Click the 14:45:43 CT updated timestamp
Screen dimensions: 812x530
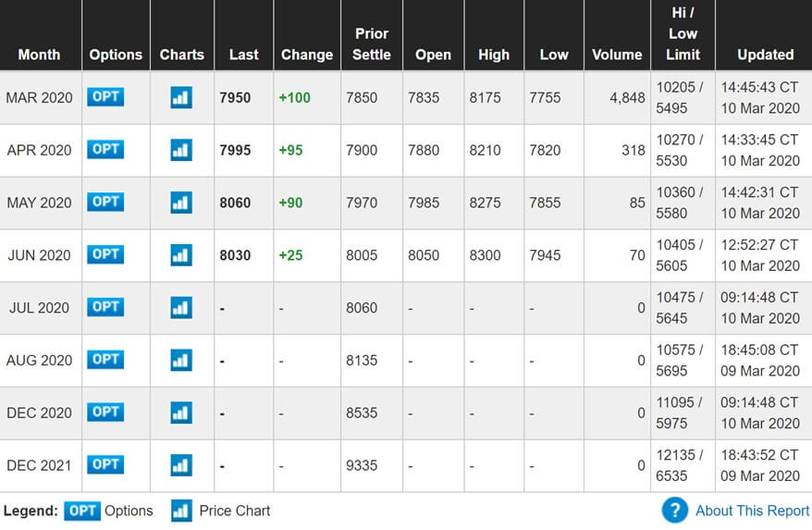coord(759,87)
